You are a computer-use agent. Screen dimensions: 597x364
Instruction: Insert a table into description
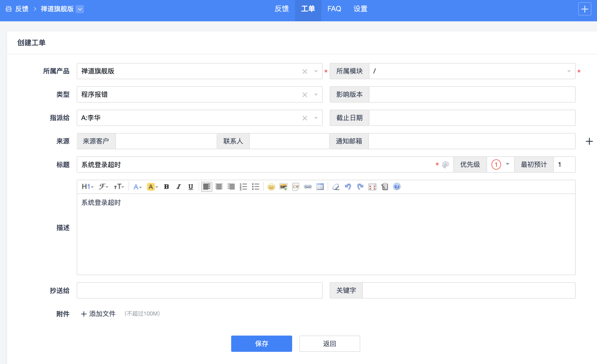[x=320, y=187]
